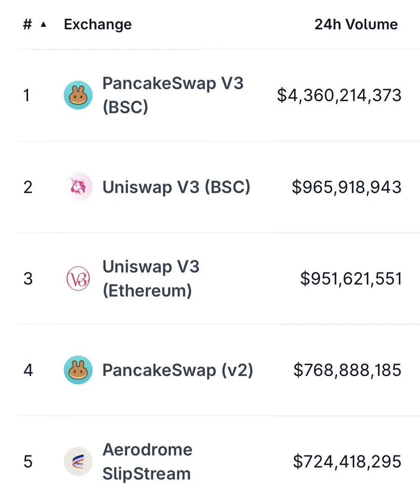Select the $4,360,214,373 volume value

click(x=339, y=95)
